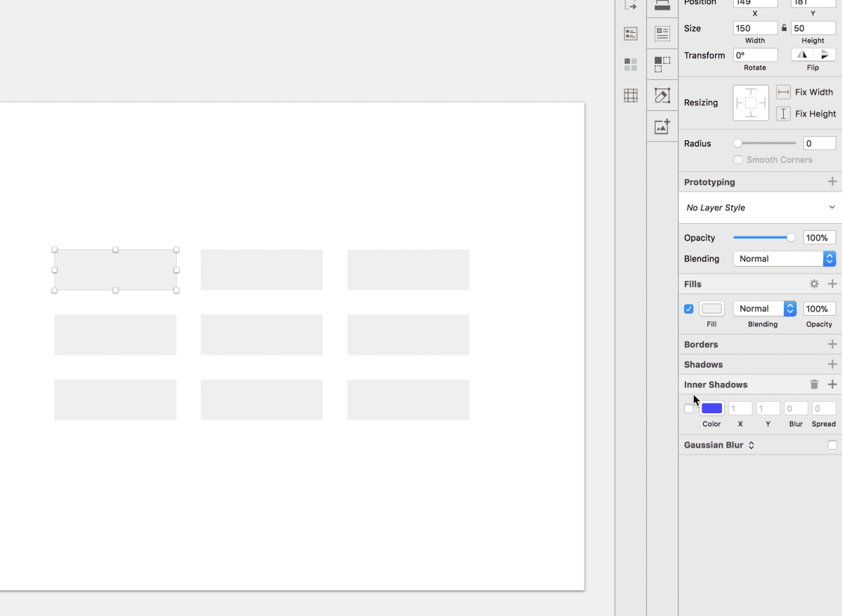Select the bottom-row right rectangle on canvas
842x616 pixels.
click(408, 400)
